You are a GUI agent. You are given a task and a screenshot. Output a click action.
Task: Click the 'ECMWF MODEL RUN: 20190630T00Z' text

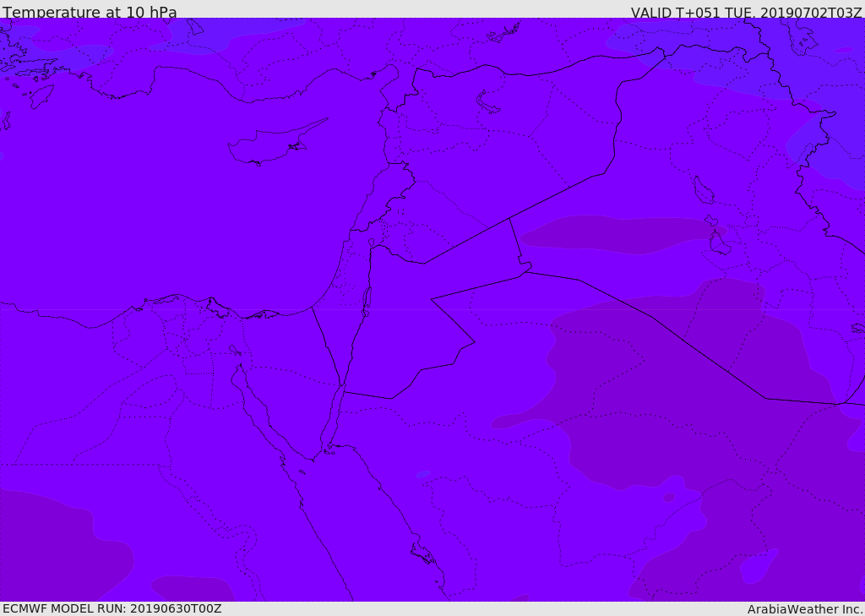pyautogui.click(x=112, y=608)
